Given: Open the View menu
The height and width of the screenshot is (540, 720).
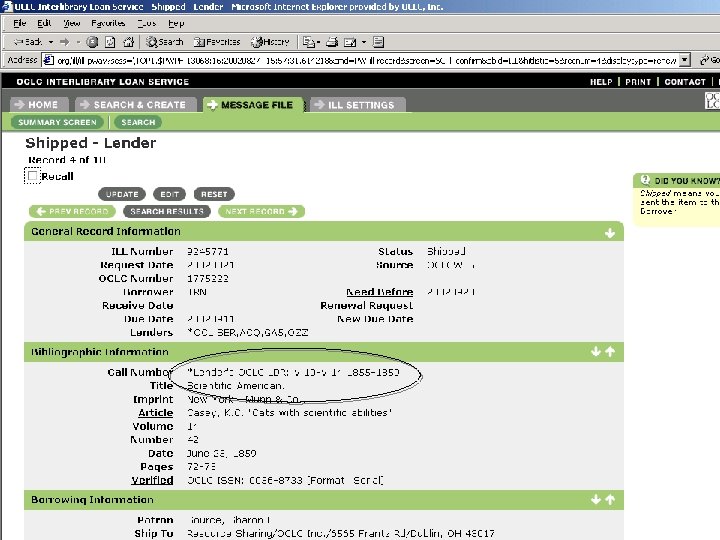Looking at the screenshot, I should (x=72, y=23).
